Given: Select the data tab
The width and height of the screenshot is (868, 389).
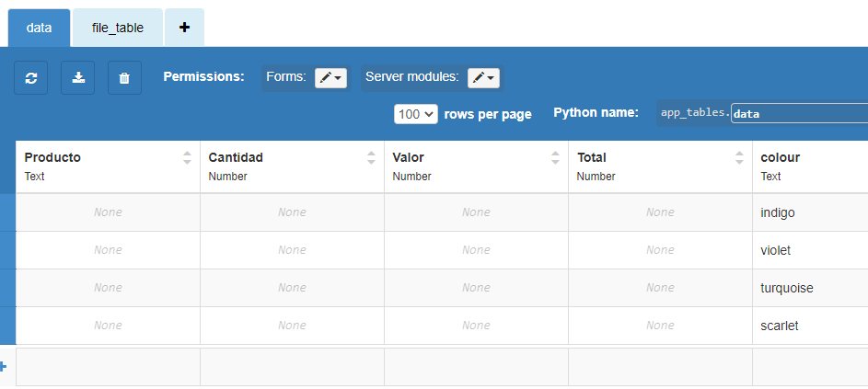Looking at the screenshot, I should [x=39, y=28].
